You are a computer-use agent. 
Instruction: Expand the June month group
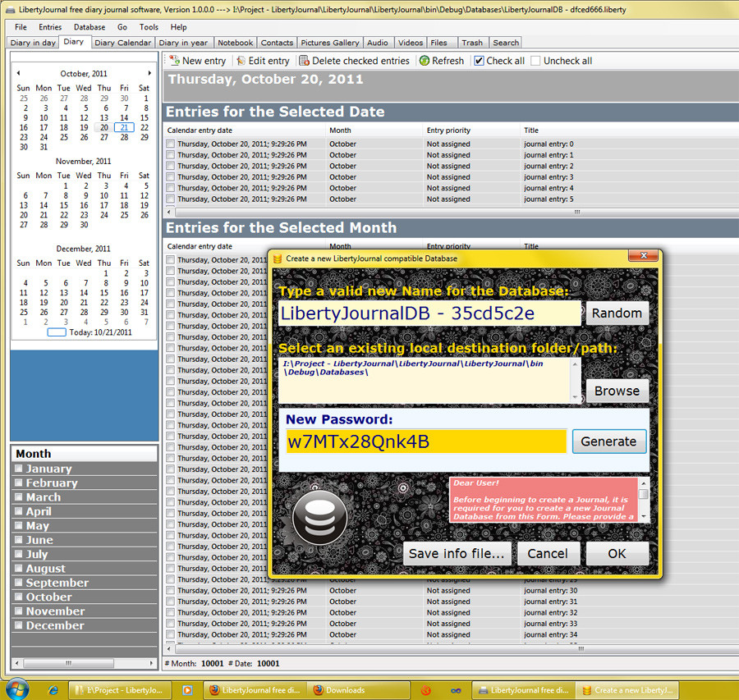click(19, 539)
